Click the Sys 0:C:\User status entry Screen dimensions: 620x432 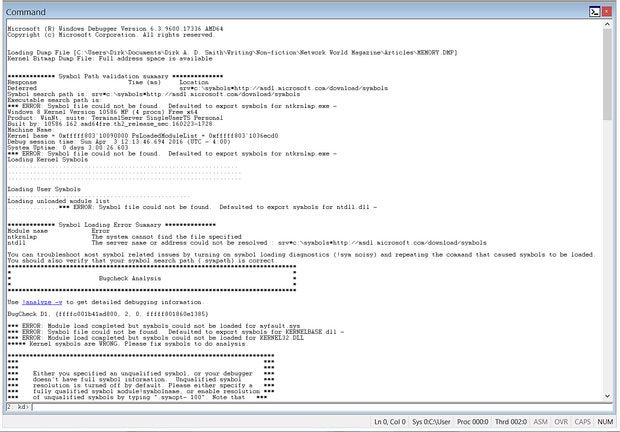pyautogui.click(x=431, y=422)
